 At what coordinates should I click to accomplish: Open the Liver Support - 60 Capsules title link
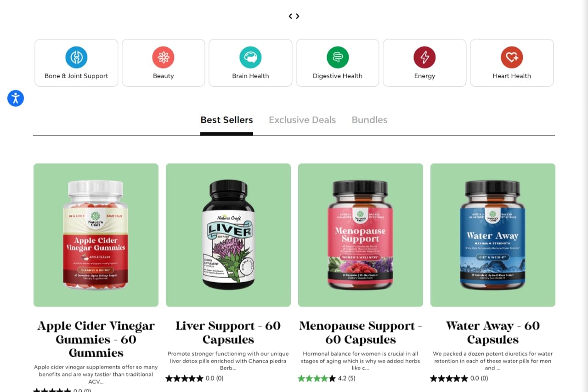click(228, 333)
